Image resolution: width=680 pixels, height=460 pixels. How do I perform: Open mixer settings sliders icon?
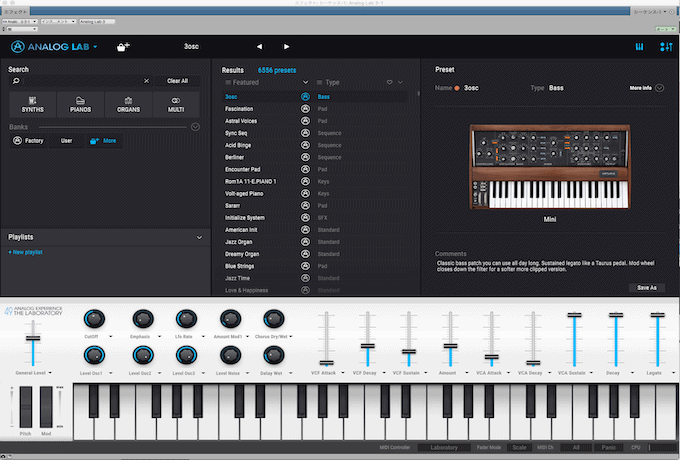(666, 46)
